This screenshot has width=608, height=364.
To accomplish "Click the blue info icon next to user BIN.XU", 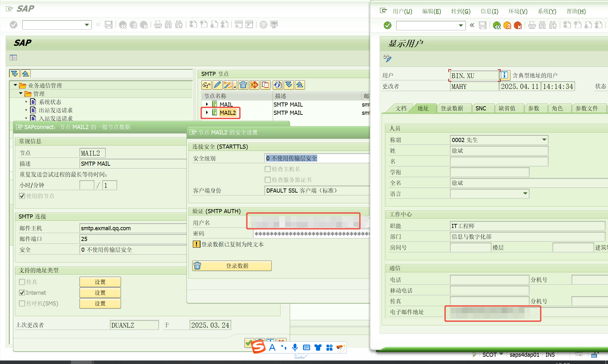I will coord(504,75).
